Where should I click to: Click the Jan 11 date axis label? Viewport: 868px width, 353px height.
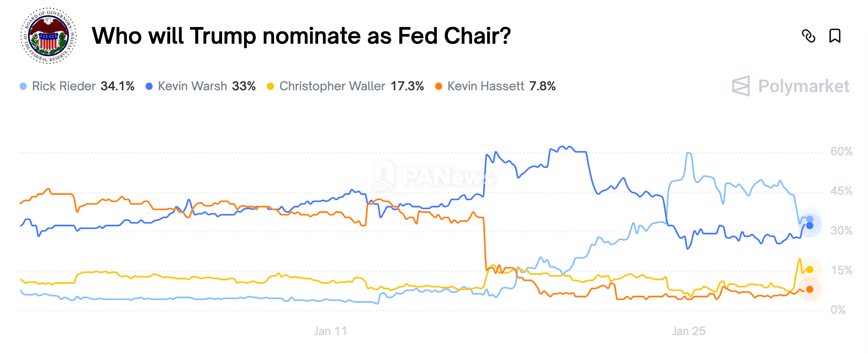[331, 331]
